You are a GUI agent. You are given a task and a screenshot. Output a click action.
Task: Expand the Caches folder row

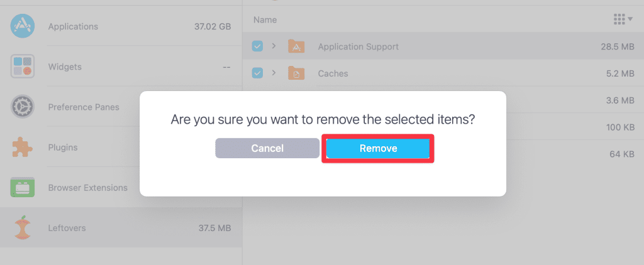[274, 73]
